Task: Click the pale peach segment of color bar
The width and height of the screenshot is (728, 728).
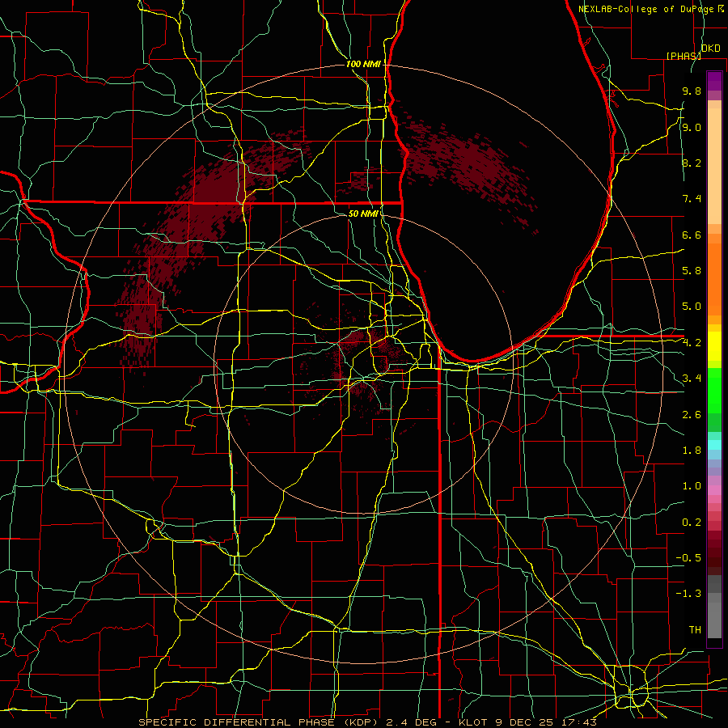Action: pos(714,167)
